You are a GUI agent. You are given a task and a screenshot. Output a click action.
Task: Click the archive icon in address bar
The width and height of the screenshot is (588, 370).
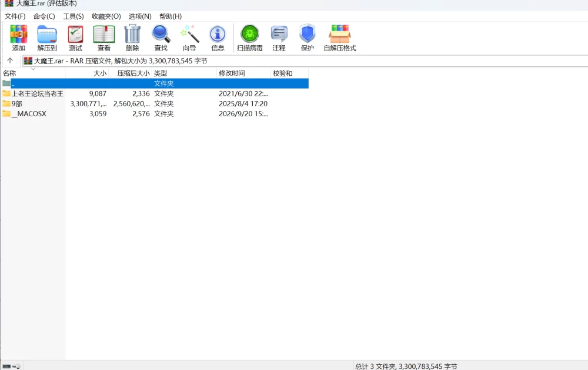click(x=28, y=60)
